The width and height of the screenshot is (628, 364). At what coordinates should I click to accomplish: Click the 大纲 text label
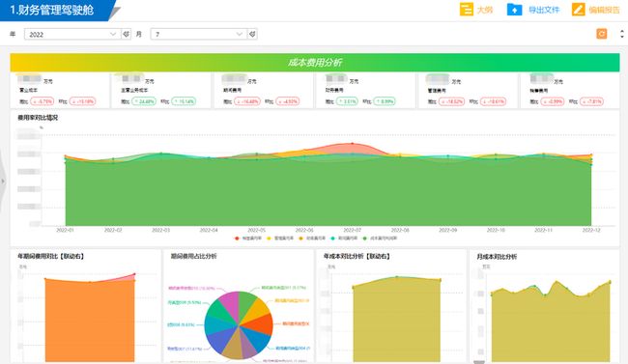coord(485,10)
